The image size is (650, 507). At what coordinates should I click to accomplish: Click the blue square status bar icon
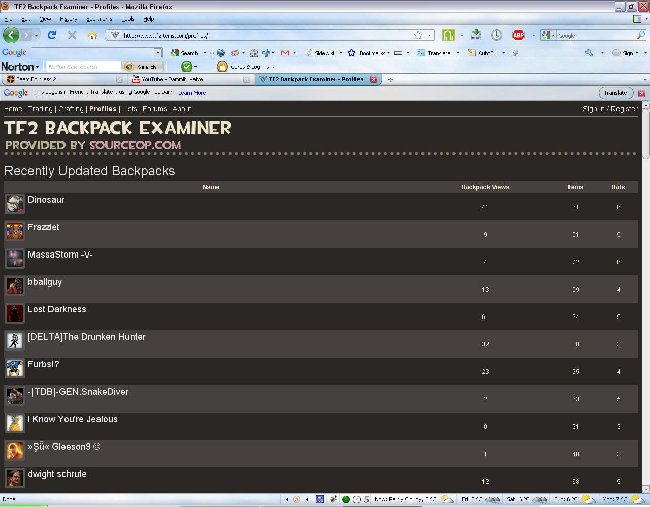point(320,500)
